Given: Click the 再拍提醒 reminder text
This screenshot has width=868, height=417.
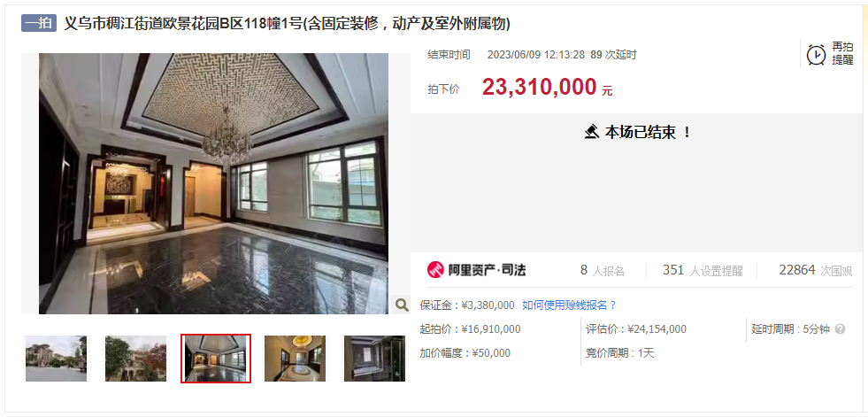Looking at the screenshot, I should pyautogui.click(x=842, y=54).
